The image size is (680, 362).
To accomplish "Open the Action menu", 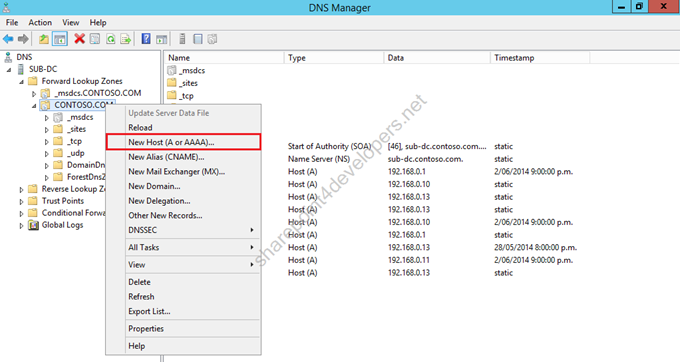I will click(40, 23).
